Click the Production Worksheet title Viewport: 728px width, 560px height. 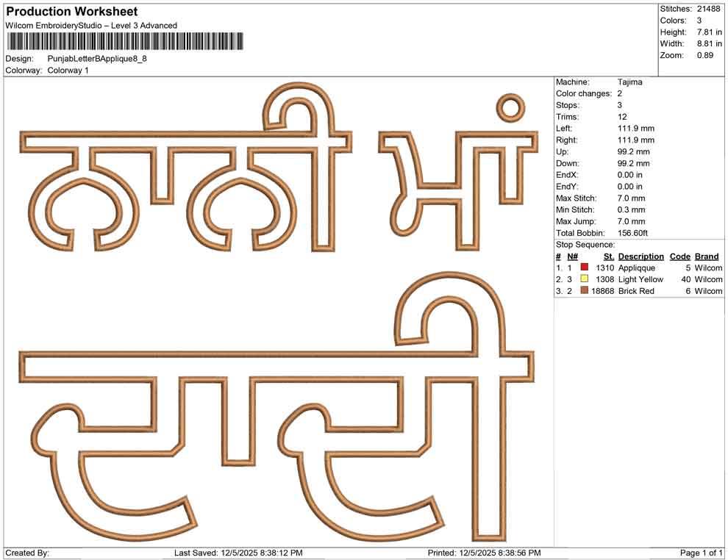71,11
